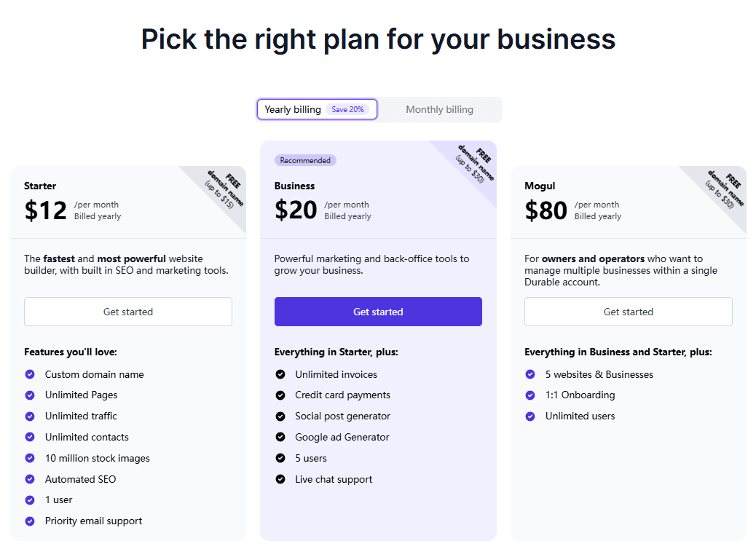Viewport: 756px width, 549px height.
Task: Click check icon next to Unlimited invoices
Action: point(280,374)
